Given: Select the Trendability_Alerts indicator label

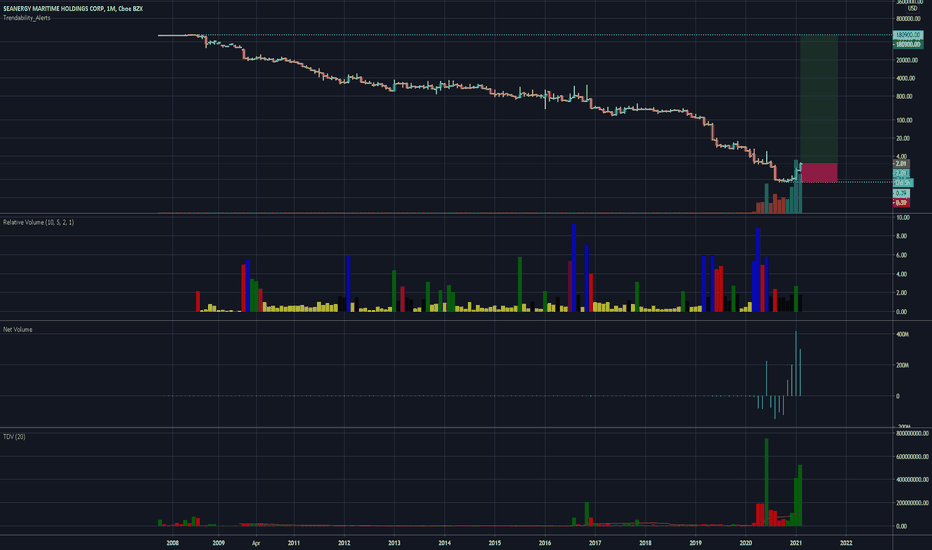Looking at the screenshot, I should pos(27,18).
